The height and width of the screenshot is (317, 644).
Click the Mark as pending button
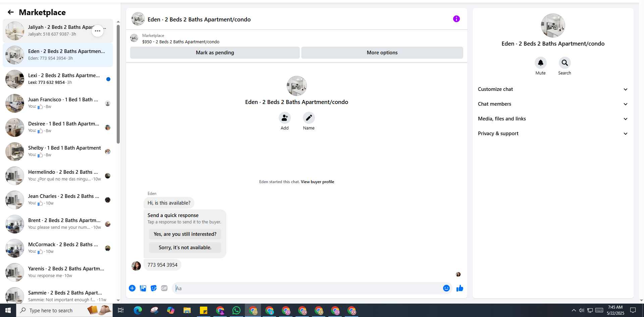(x=215, y=53)
